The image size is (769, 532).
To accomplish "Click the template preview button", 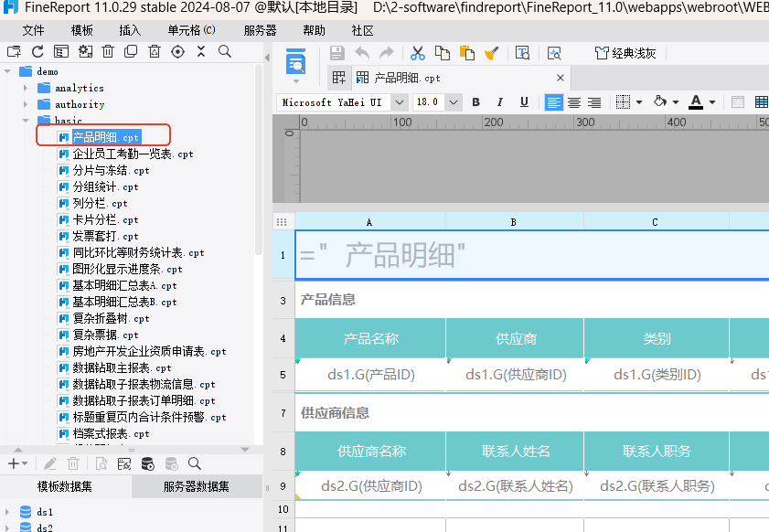I will [x=295, y=62].
